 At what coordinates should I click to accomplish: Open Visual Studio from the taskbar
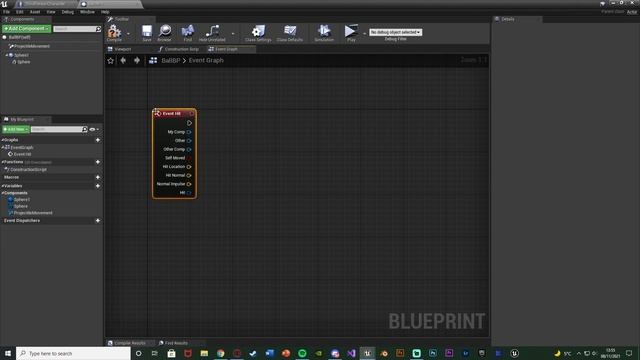pyautogui.click(x=351, y=353)
